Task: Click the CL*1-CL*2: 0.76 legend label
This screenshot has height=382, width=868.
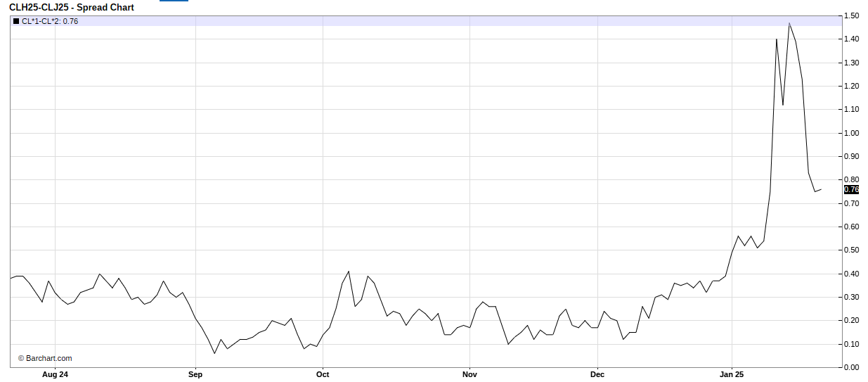Action: pos(50,21)
